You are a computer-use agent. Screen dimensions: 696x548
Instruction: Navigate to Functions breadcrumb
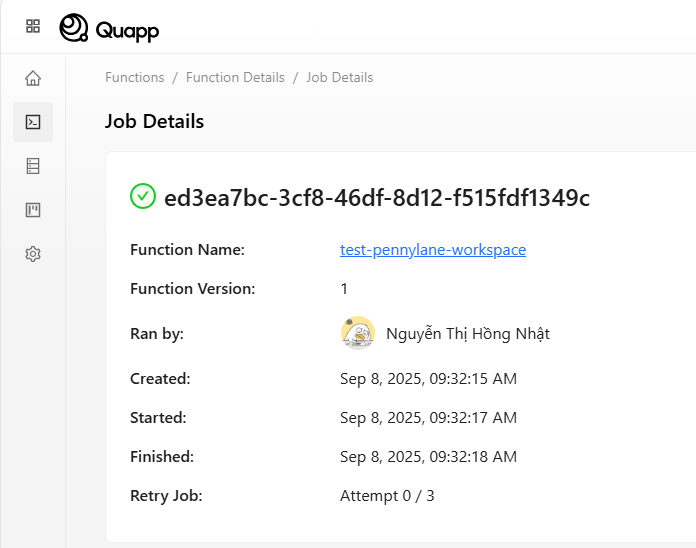tap(135, 77)
